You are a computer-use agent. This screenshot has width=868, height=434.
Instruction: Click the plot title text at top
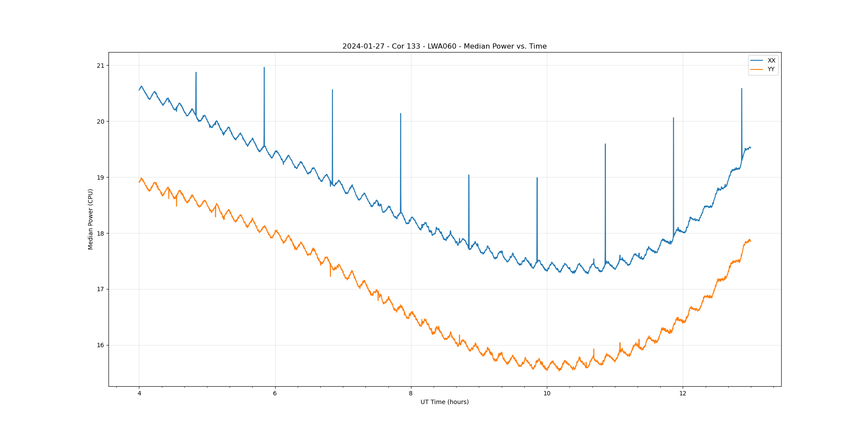444,46
